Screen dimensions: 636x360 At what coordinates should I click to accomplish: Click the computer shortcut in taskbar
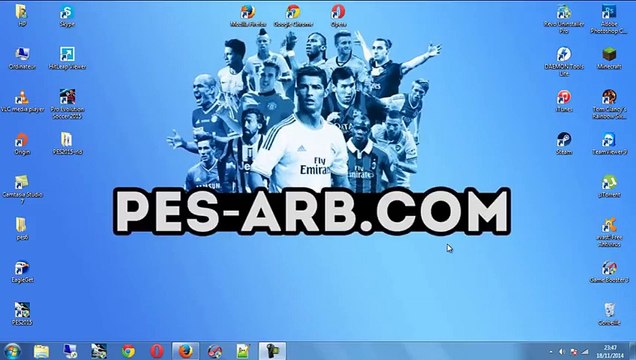click(70, 351)
